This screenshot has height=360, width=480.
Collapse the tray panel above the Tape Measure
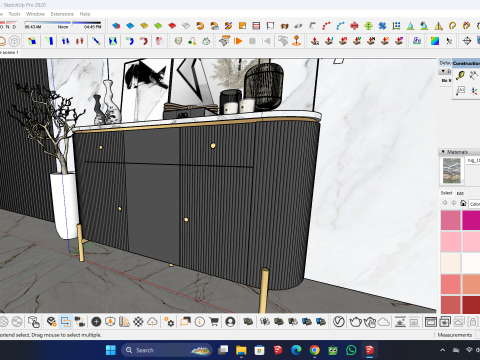(x=443, y=71)
